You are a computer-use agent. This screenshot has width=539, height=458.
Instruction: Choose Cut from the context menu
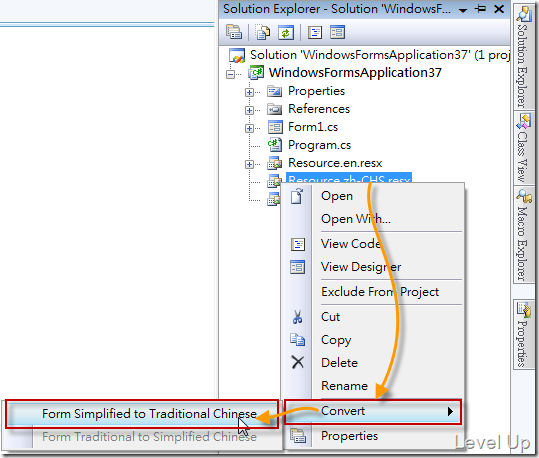pos(373,317)
